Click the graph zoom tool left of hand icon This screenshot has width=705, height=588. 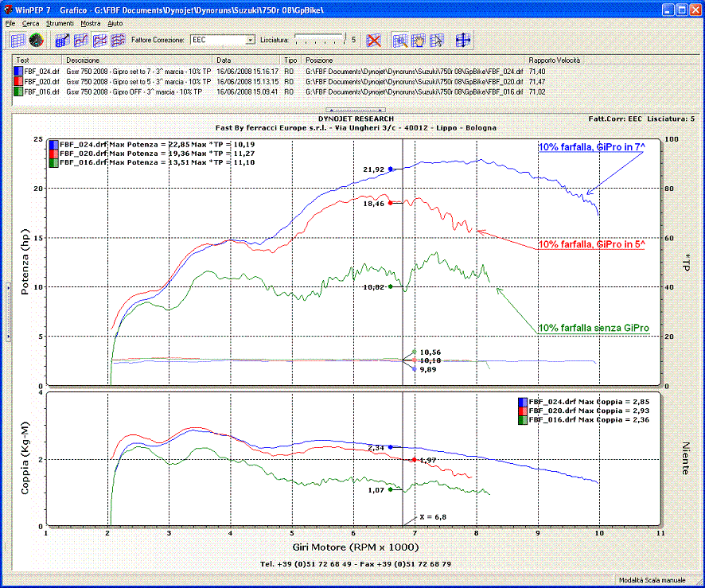[x=400, y=40]
